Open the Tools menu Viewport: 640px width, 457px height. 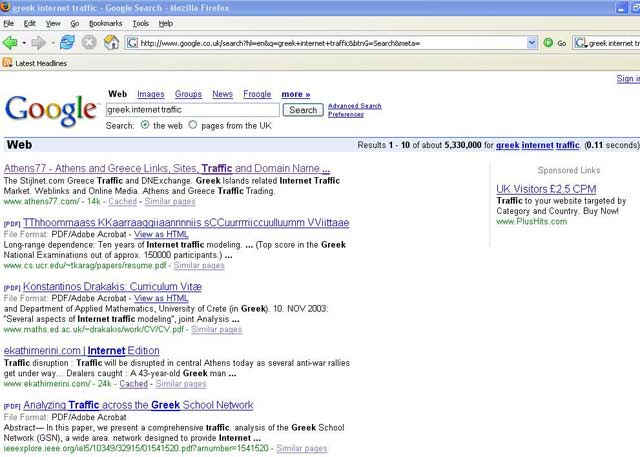[x=141, y=23]
